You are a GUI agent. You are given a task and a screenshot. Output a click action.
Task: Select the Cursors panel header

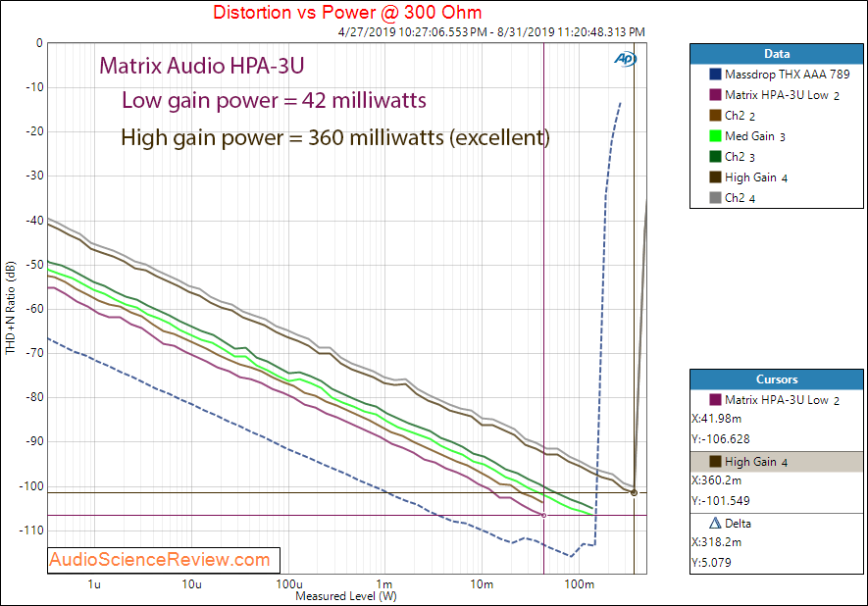coord(777,379)
